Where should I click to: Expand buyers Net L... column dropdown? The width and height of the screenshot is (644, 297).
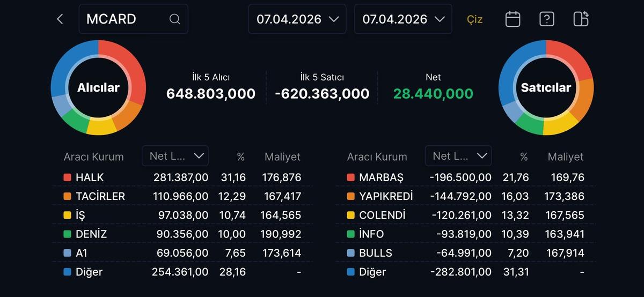coord(175,156)
